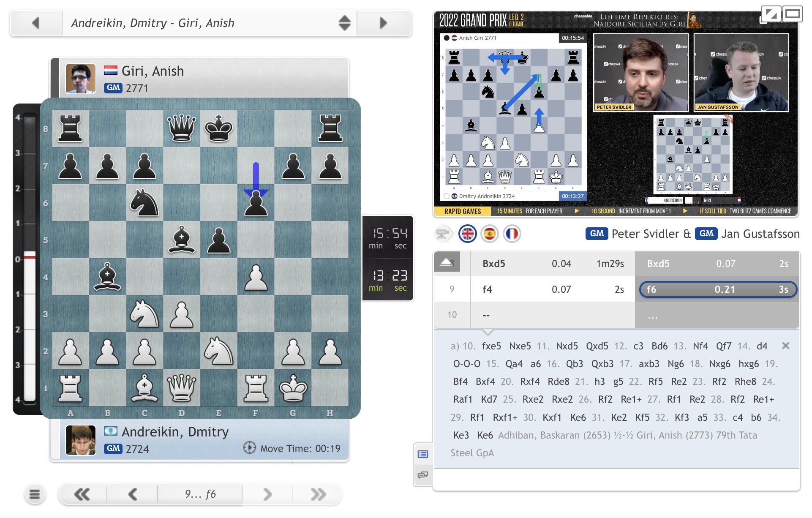812x518 pixels.
Task: Open the chat panel tab
Action: (x=422, y=474)
